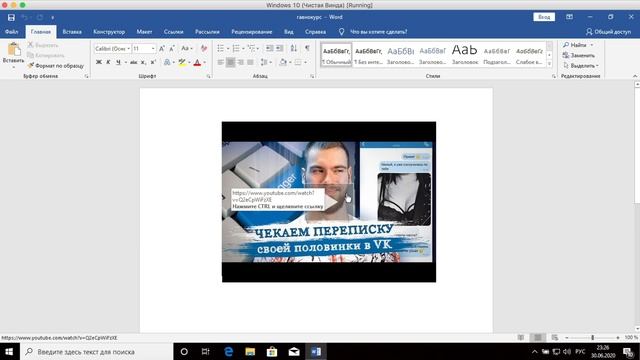This screenshot has width=640, height=360.
Task: Increase paragraph indent
Action: pyautogui.click(x=280, y=49)
